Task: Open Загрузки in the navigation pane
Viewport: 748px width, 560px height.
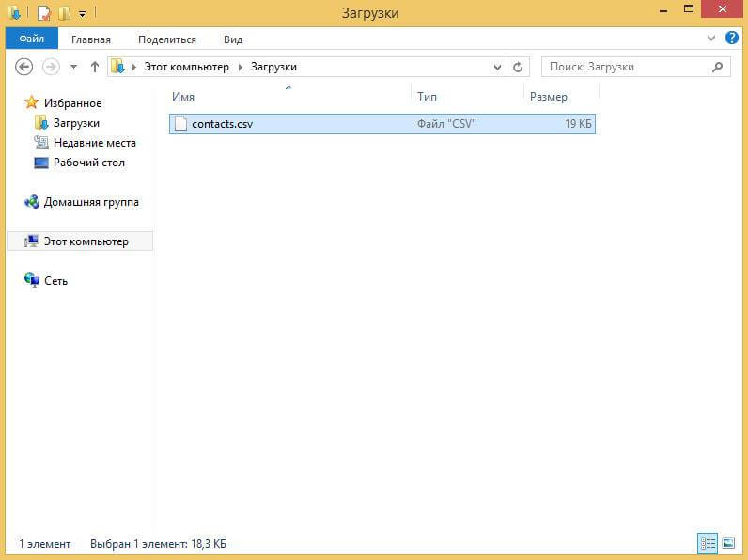Action: click(76, 123)
